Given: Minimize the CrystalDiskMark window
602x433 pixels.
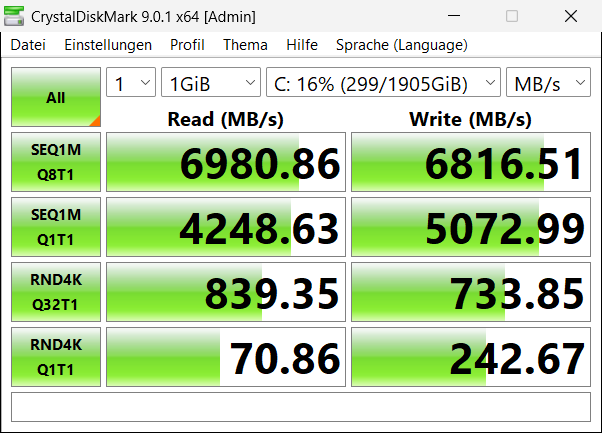Looking at the screenshot, I should point(454,16).
